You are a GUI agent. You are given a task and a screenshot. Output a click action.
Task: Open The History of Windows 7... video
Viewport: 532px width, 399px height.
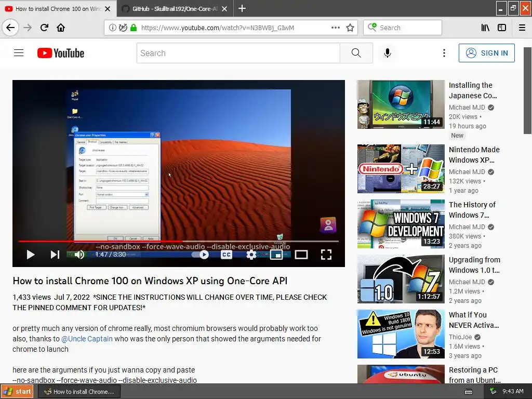[472, 210]
